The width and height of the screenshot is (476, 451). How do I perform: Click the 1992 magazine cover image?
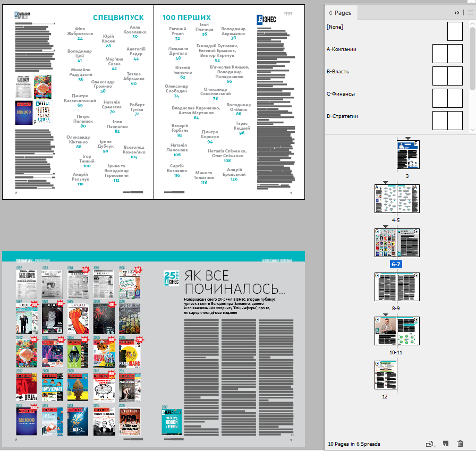tap(27, 284)
